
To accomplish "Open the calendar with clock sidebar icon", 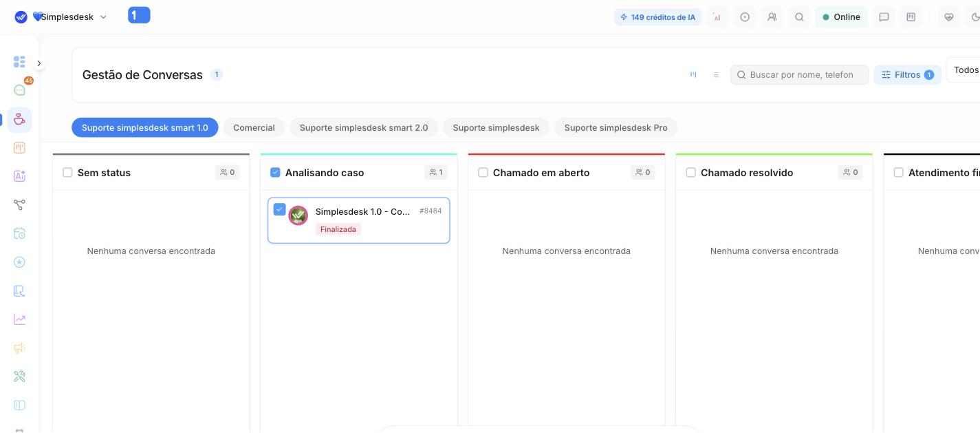I will (x=19, y=233).
